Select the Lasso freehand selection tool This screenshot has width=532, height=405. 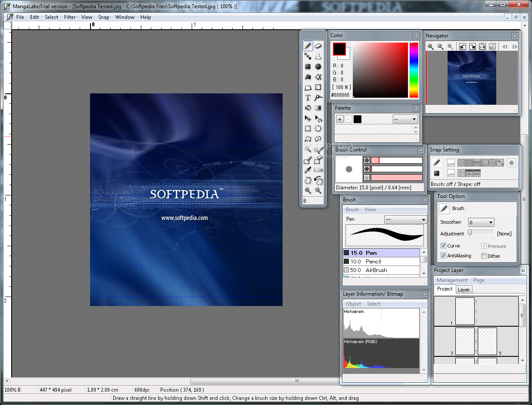(318, 139)
